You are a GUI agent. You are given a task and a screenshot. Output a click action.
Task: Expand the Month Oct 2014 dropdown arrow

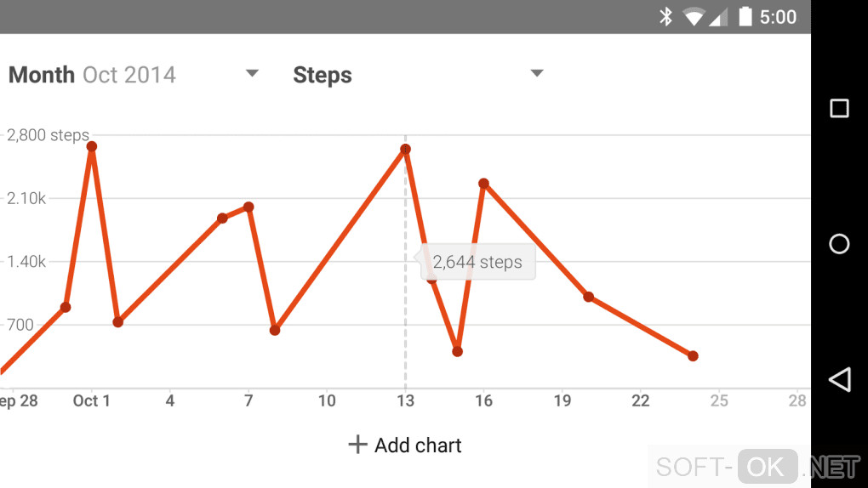tap(252, 73)
